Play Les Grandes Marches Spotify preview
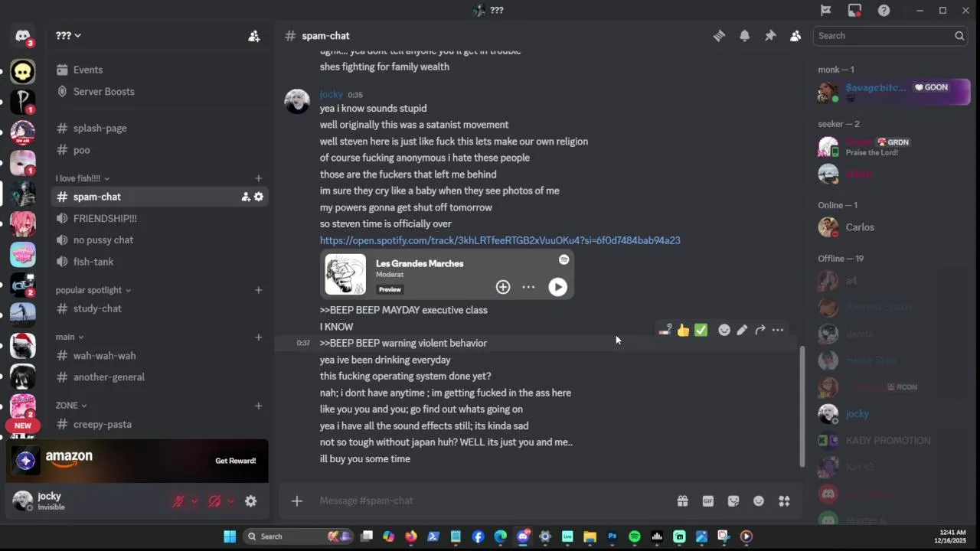Image resolution: width=980 pixels, height=551 pixels. tap(557, 287)
